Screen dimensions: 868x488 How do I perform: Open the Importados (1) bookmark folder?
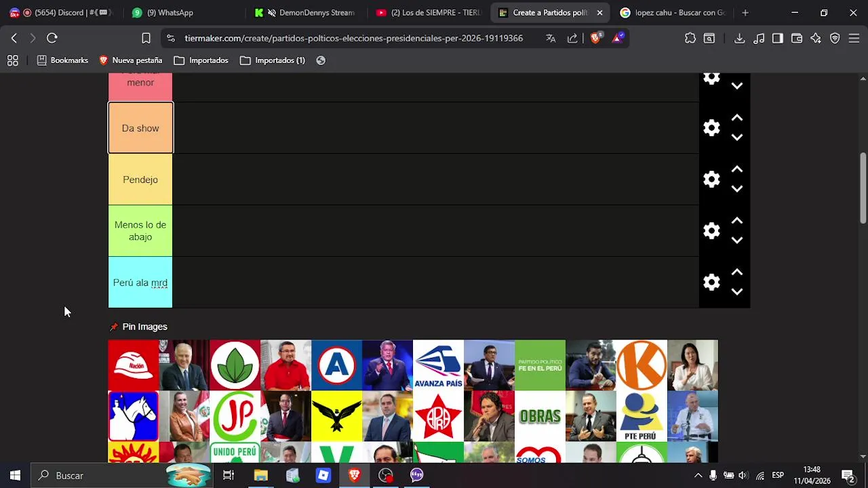273,60
